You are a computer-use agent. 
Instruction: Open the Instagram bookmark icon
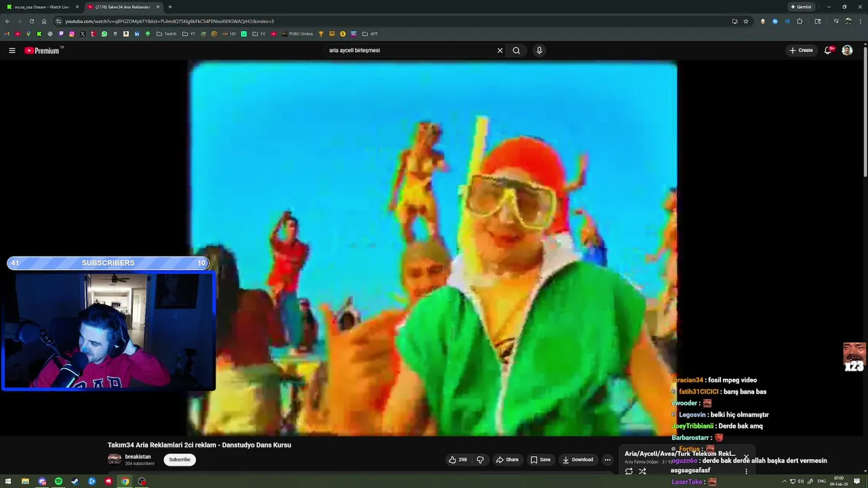(x=72, y=34)
